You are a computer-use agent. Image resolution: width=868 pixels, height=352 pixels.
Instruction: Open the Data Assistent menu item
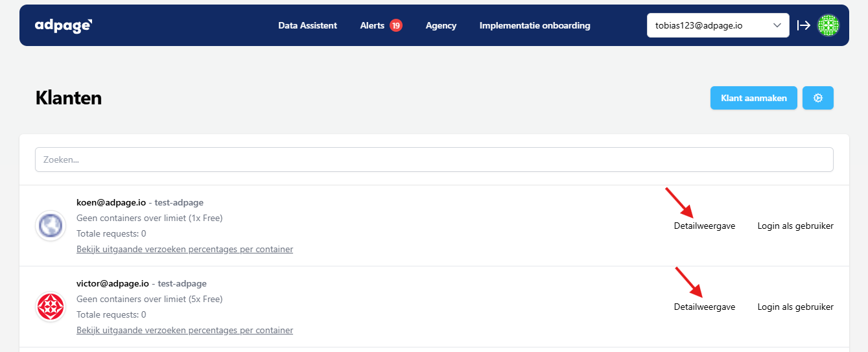pyautogui.click(x=307, y=26)
